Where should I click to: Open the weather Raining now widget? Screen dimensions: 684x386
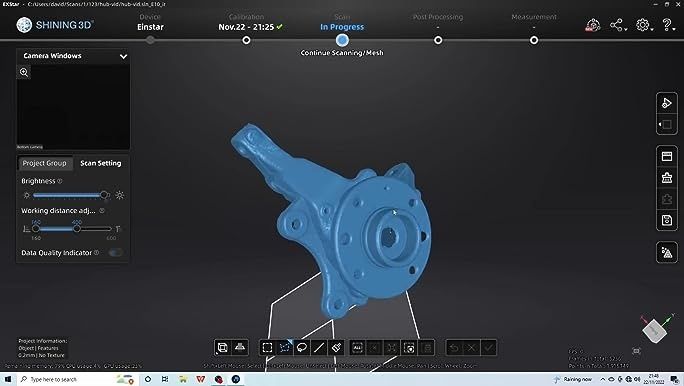tap(572, 379)
